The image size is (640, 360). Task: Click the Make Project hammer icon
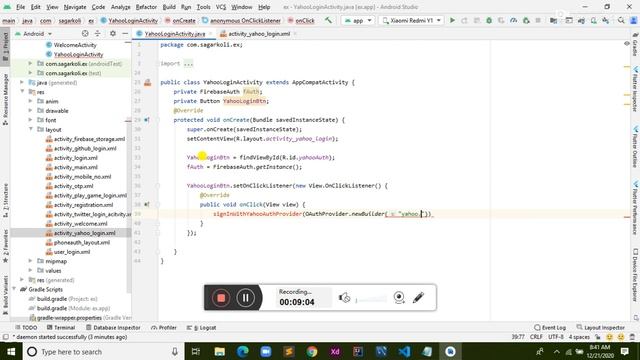tap(328, 20)
